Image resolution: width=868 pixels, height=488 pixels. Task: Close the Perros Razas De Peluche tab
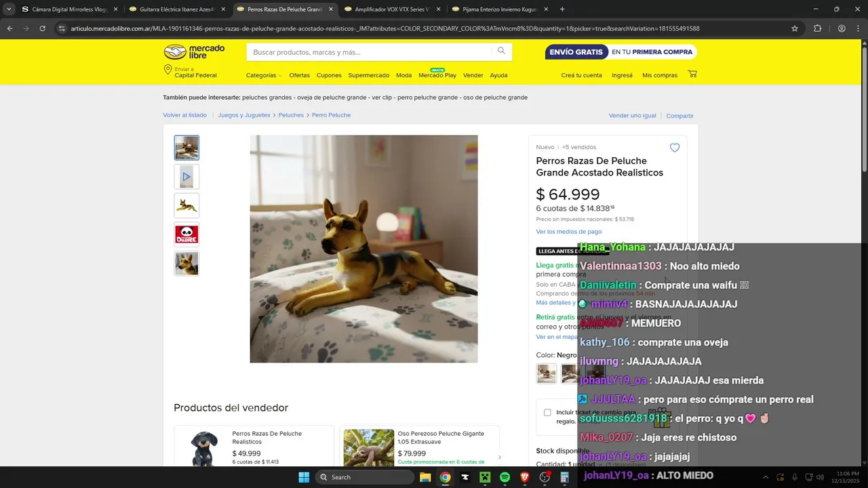point(331,9)
